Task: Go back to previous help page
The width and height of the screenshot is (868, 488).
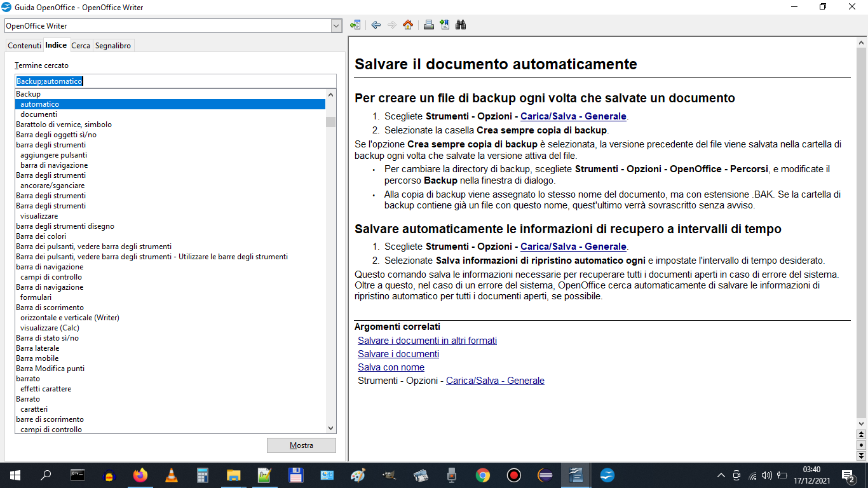Action: pyautogui.click(x=376, y=25)
